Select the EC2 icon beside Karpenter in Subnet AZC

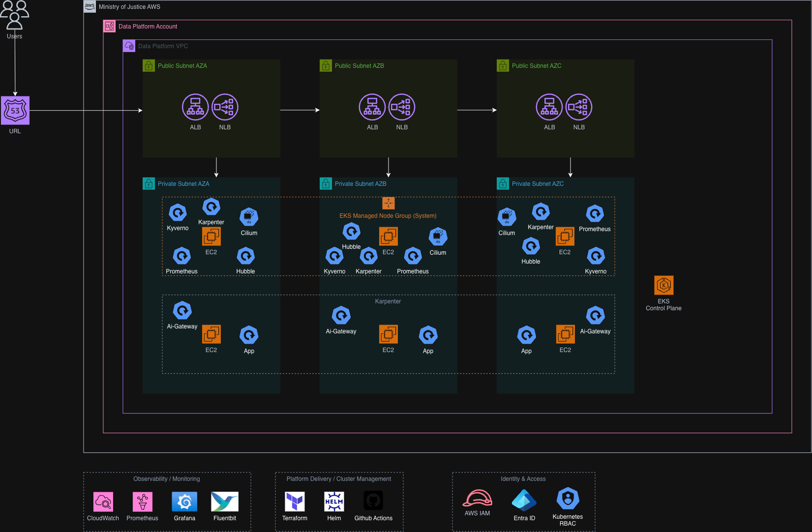click(x=565, y=236)
